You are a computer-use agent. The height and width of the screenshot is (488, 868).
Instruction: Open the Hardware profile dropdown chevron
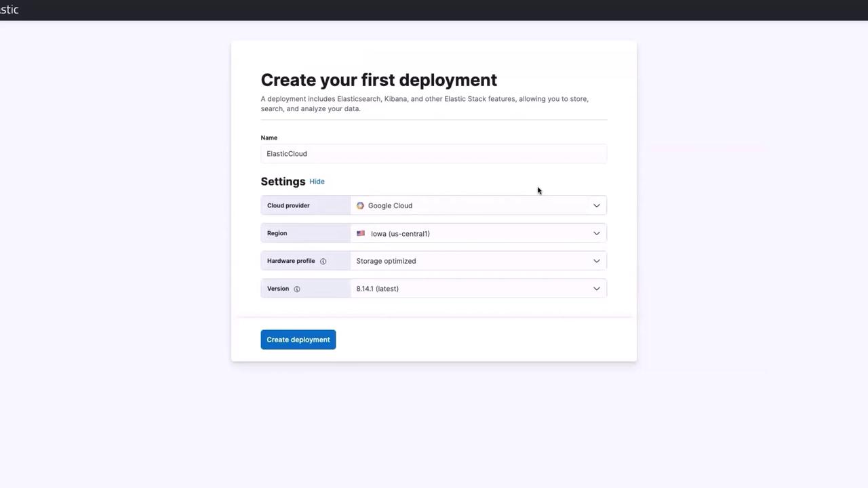click(597, 261)
